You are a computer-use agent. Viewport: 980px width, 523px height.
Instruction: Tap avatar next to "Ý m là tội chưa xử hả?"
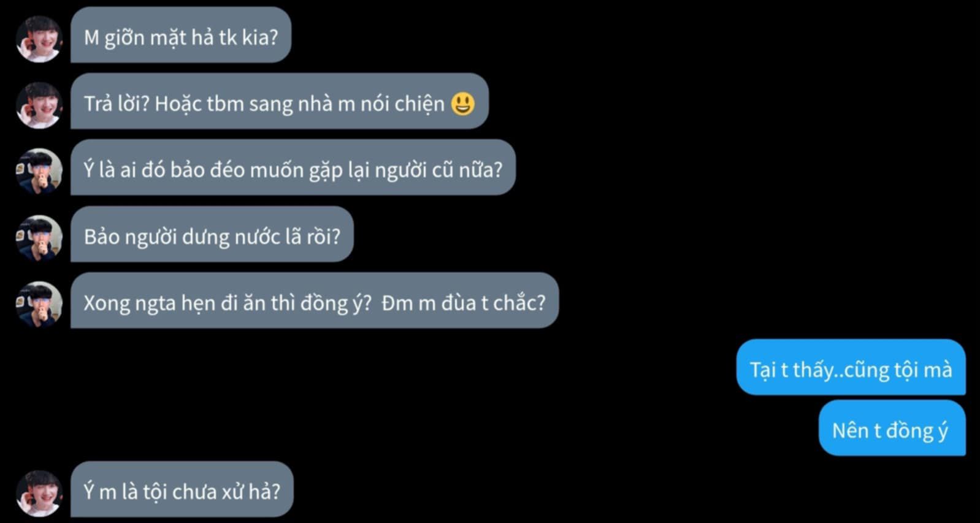(x=39, y=492)
